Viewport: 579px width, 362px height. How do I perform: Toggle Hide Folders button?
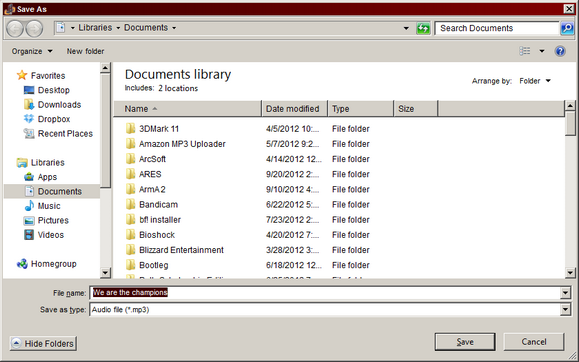click(43, 344)
